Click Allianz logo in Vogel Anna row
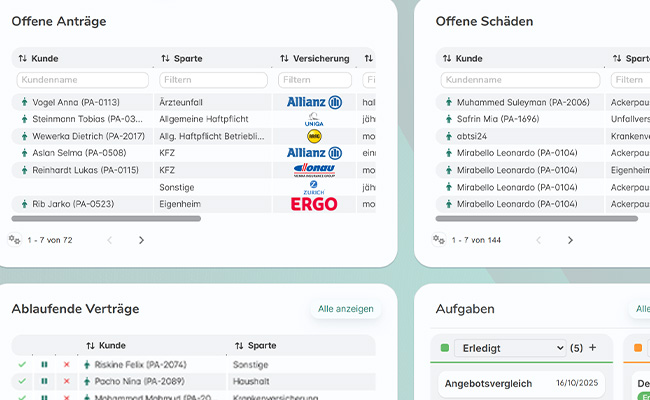The image size is (650, 400). pyautogui.click(x=314, y=102)
